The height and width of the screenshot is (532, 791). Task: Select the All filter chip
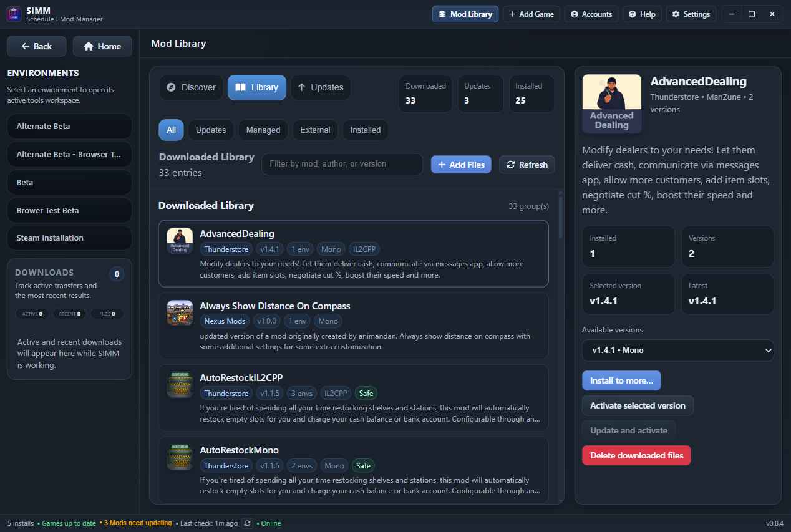coord(171,130)
